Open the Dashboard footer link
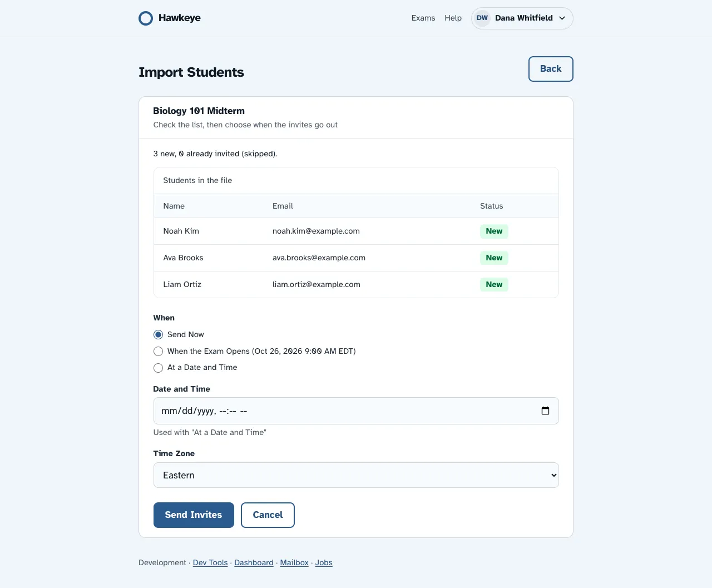 [x=254, y=562]
